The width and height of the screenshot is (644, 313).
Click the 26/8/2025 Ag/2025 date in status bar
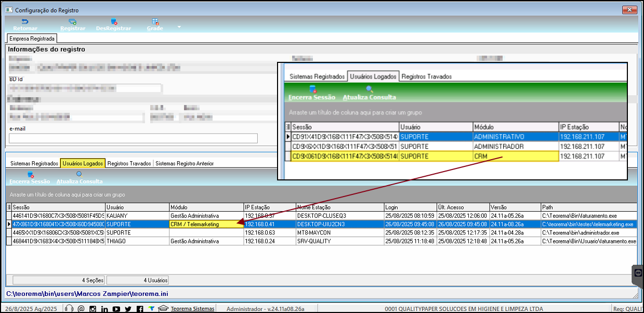(31, 309)
